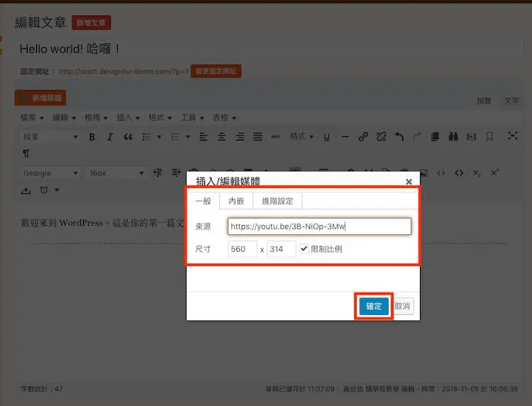532x406 pixels.
Task: Open find and replace binoculars icon
Action: pos(453,137)
